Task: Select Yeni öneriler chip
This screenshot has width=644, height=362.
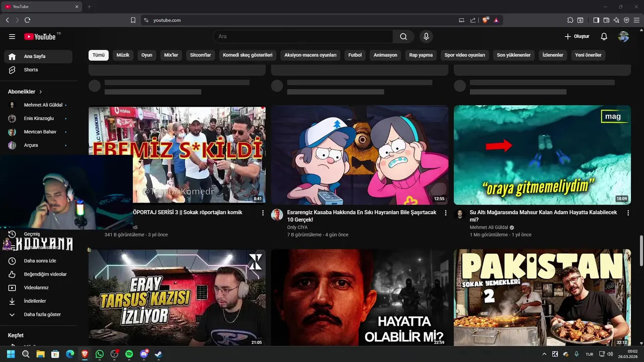Action: coord(588,55)
